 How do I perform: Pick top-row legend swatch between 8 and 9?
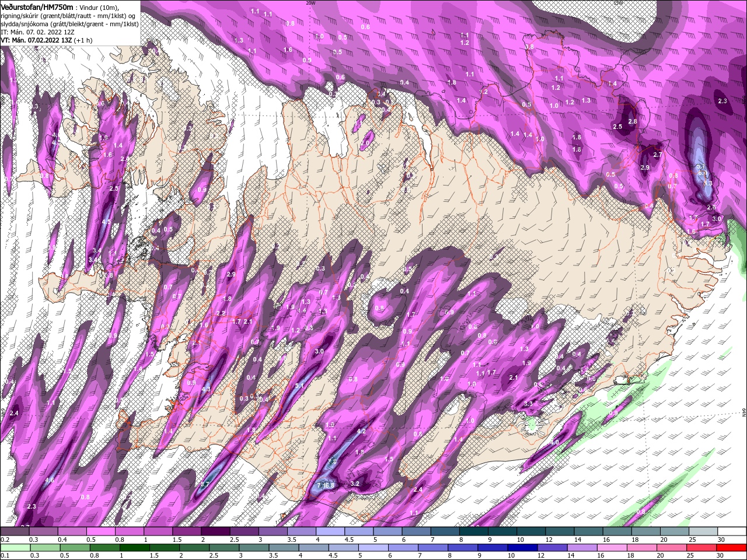tap(474, 531)
